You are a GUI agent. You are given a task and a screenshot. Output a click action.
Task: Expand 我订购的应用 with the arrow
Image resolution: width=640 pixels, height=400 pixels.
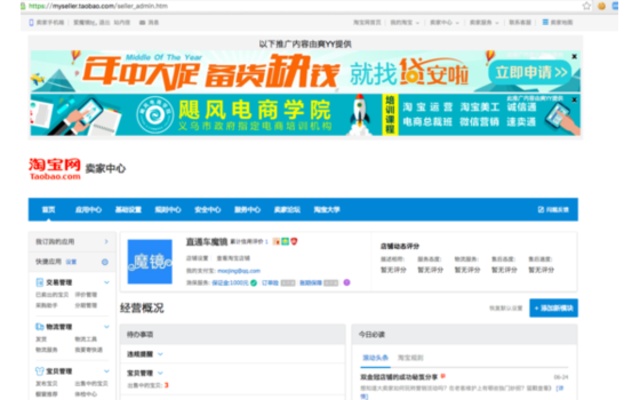[106, 242]
